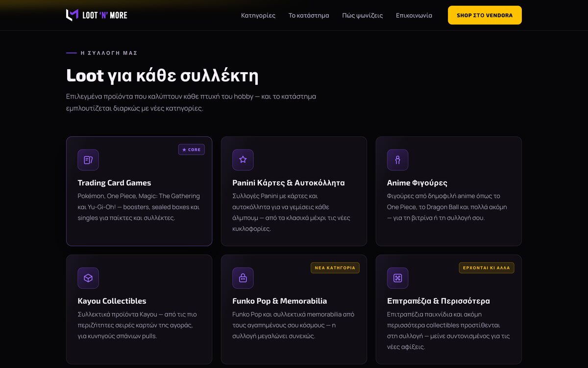Image resolution: width=588 pixels, height=368 pixels.
Task: Click the text starting Επιτραπέζια παιχνίδια και ακόμη
Action: tap(448, 331)
